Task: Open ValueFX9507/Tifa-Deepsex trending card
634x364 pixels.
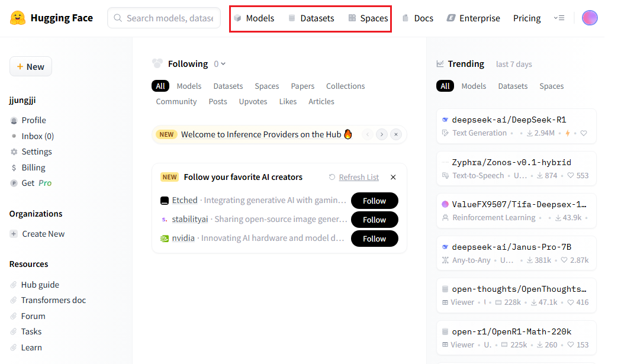Action: (516, 211)
